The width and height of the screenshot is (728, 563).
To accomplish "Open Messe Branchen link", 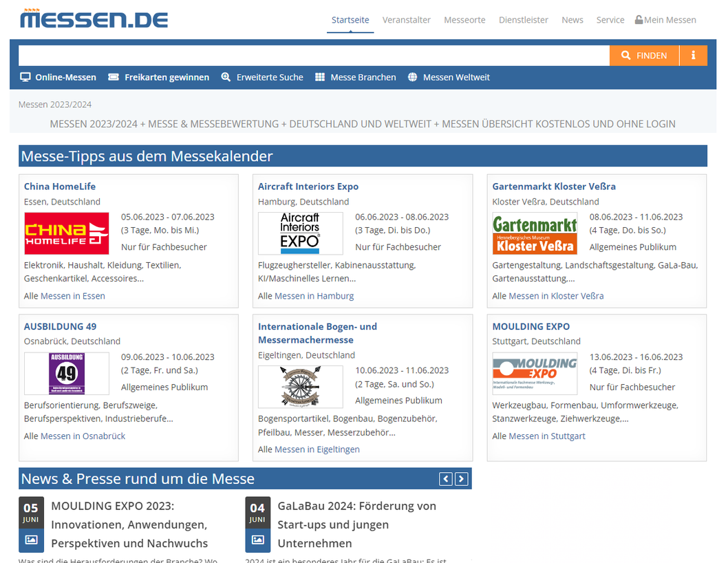I will 363,77.
